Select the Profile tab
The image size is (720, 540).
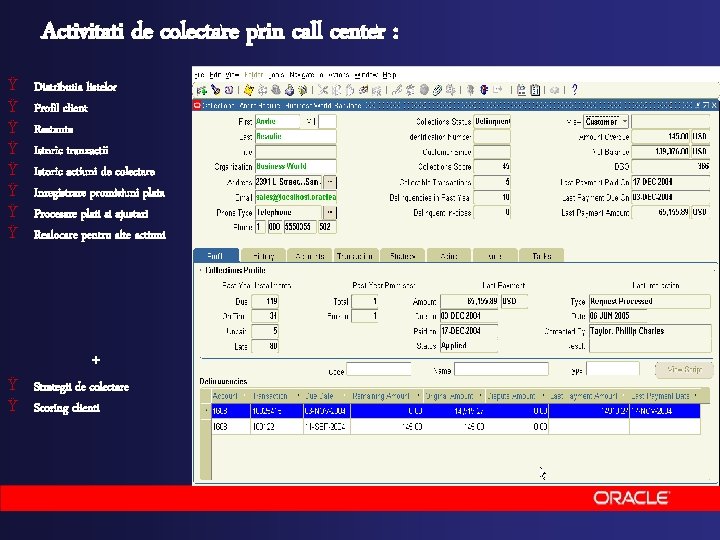[216, 256]
